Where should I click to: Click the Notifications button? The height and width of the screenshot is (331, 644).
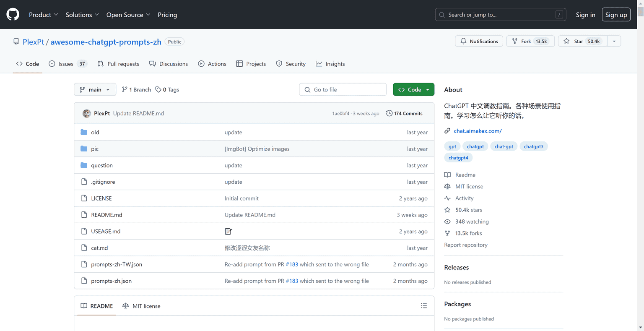479,41
